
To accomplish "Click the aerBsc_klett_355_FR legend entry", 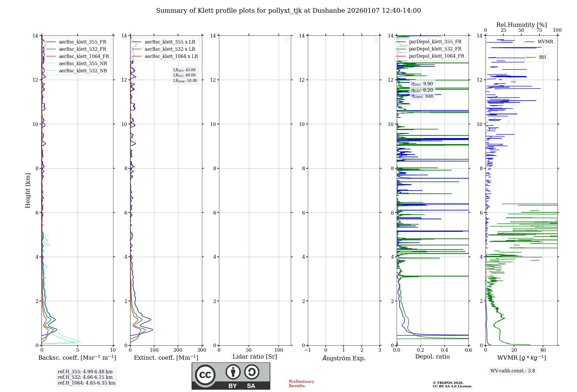I will (83, 42).
